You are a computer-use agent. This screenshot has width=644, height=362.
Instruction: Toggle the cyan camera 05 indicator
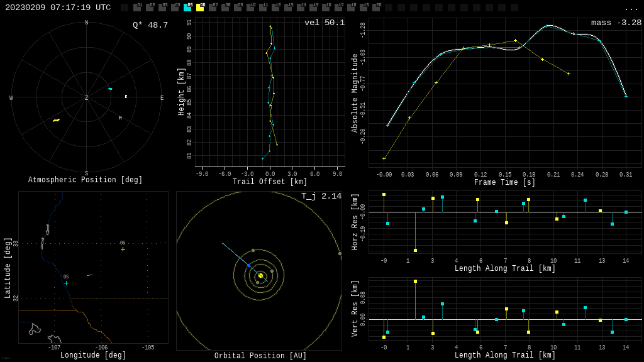187,8
